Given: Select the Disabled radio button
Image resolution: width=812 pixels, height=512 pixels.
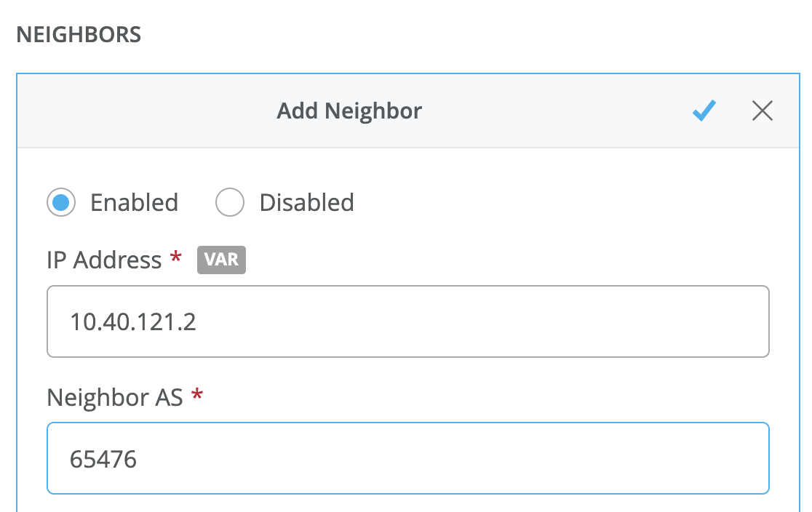Looking at the screenshot, I should pyautogui.click(x=230, y=202).
